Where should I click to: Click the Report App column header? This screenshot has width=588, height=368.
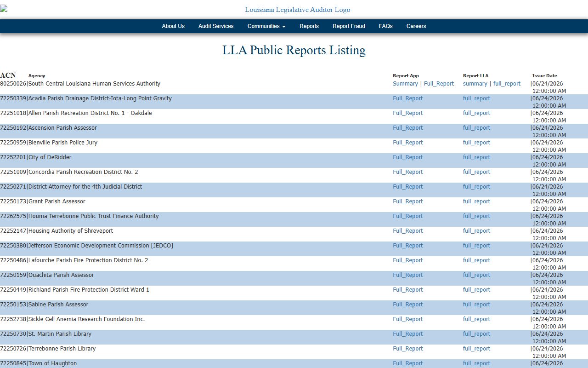(x=406, y=75)
